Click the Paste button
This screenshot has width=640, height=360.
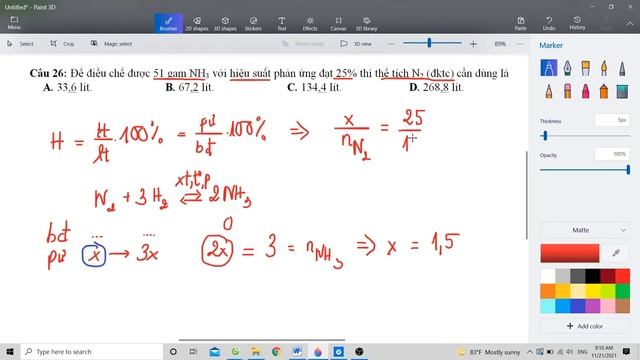[x=520, y=23]
